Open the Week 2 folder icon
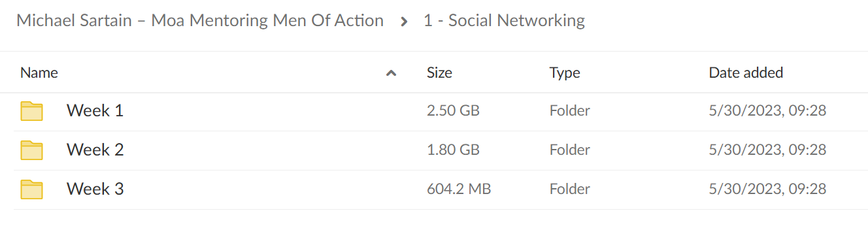The image size is (868, 245). (x=31, y=150)
